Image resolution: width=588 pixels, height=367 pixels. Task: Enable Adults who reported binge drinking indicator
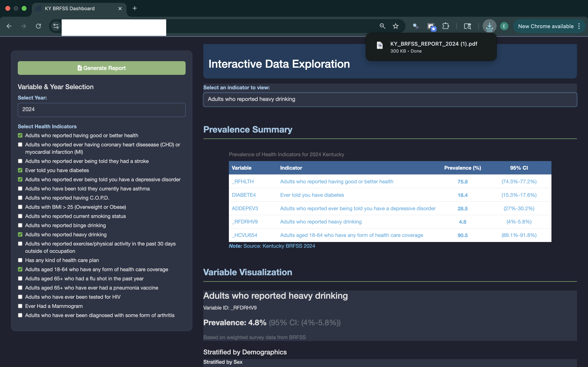tap(20, 225)
